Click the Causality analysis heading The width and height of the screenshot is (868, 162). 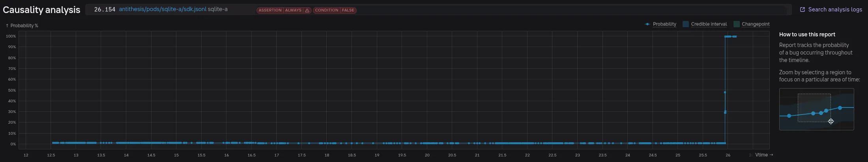tap(41, 10)
